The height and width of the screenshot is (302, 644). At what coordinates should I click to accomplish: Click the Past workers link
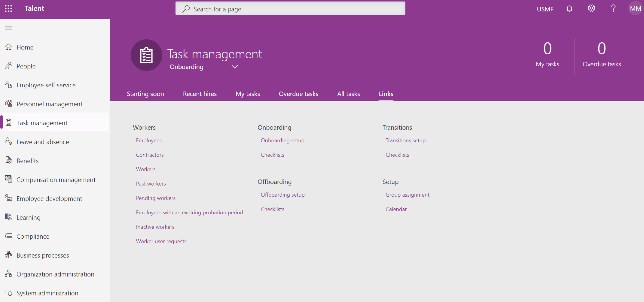tap(151, 183)
